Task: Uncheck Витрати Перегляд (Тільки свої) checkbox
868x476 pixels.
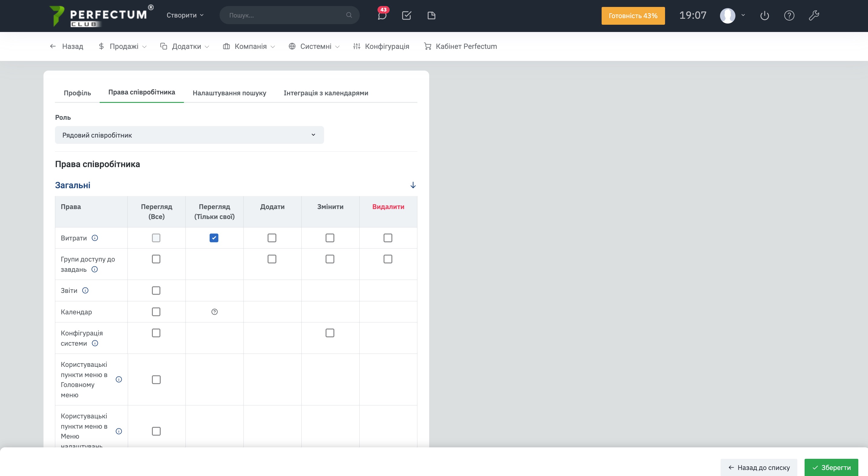Action: (214, 238)
